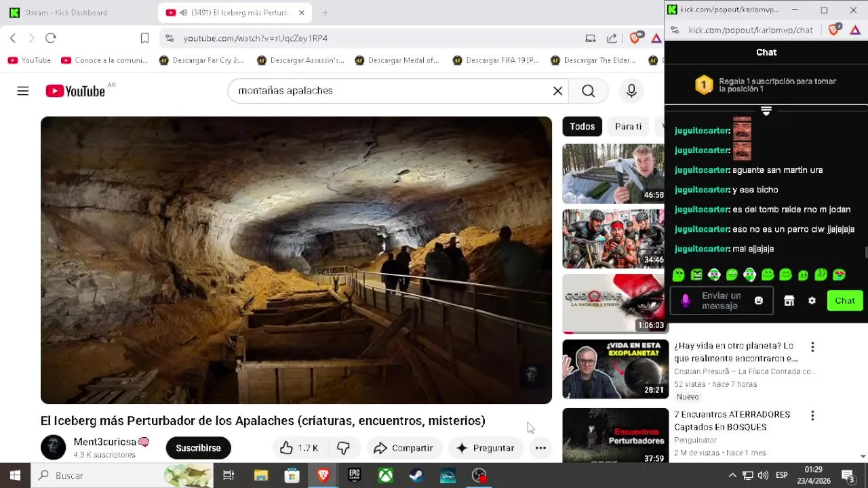Screen dimensions: 868x488
Task: Select the Para ti filter chip
Action: pyautogui.click(x=628, y=127)
